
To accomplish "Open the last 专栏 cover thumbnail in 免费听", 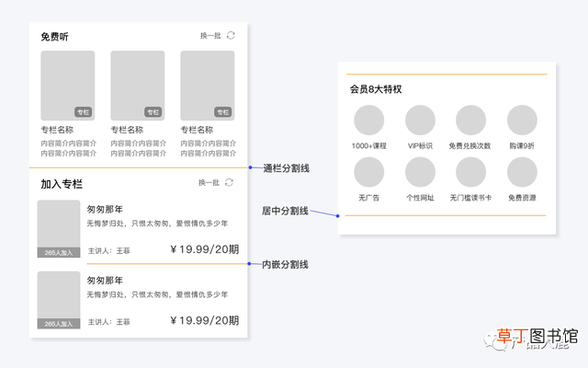I will coord(208,86).
